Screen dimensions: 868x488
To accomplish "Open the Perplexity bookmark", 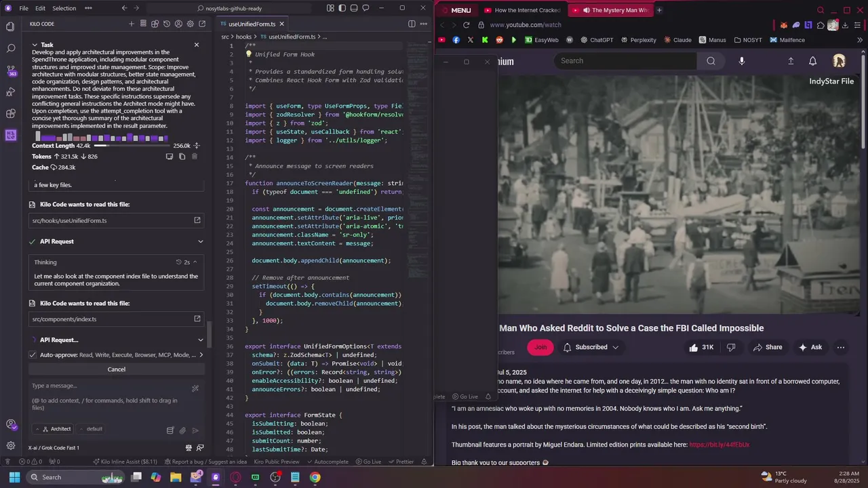I will (637, 40).
